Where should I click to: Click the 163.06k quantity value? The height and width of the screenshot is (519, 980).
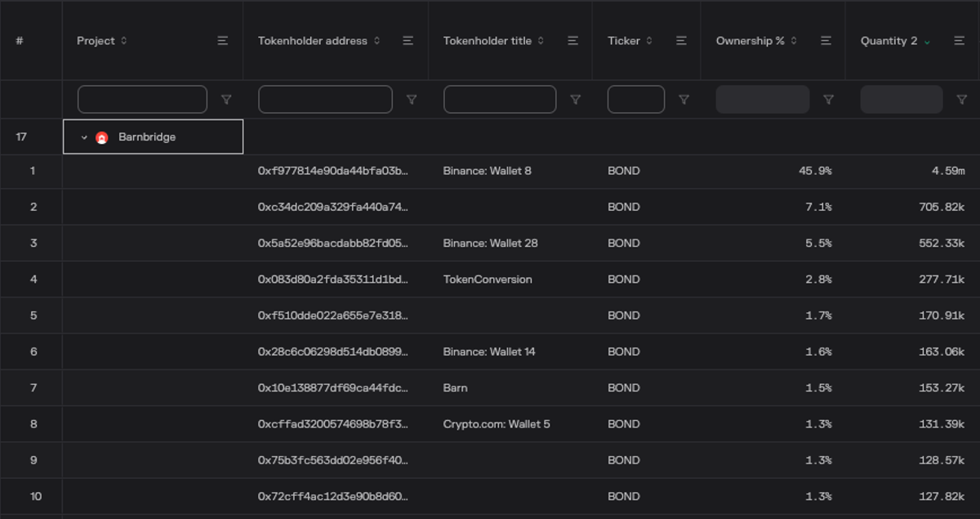pos(942,351)
